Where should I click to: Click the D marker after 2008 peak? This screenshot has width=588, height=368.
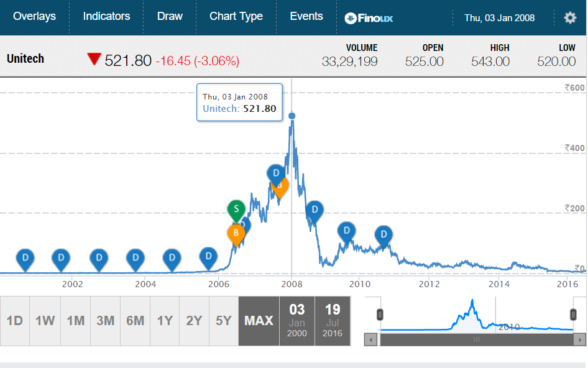tap(315, 211)
